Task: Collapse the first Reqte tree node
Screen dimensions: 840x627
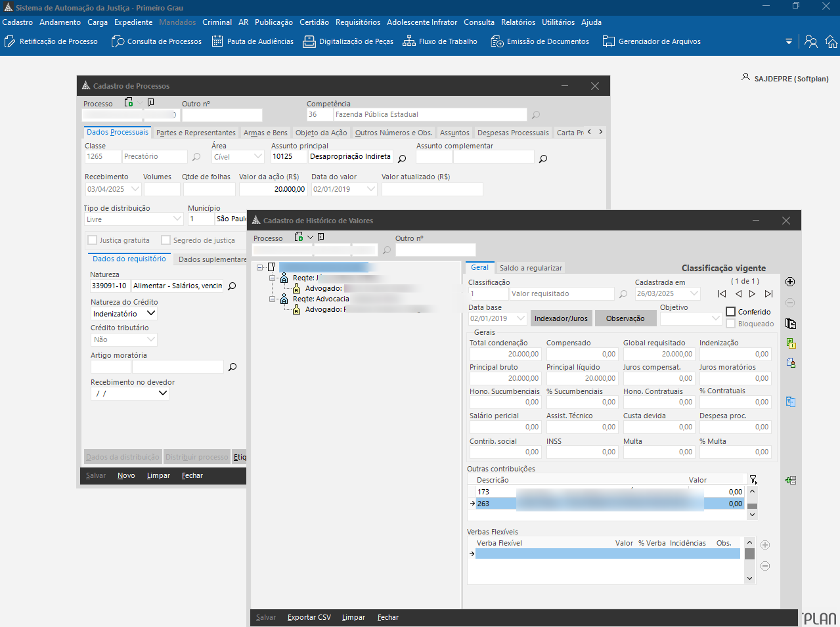Action: (x=273, y=278)
